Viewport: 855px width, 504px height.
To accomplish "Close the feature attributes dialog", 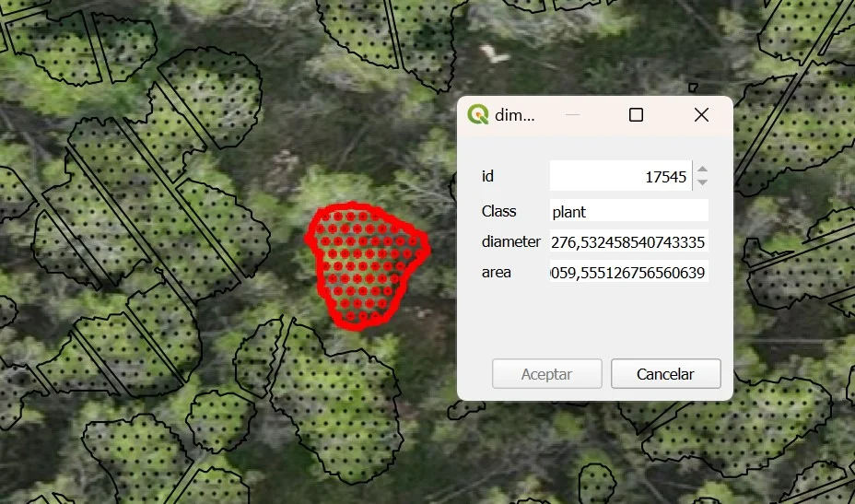I will [x=701, y=115].
